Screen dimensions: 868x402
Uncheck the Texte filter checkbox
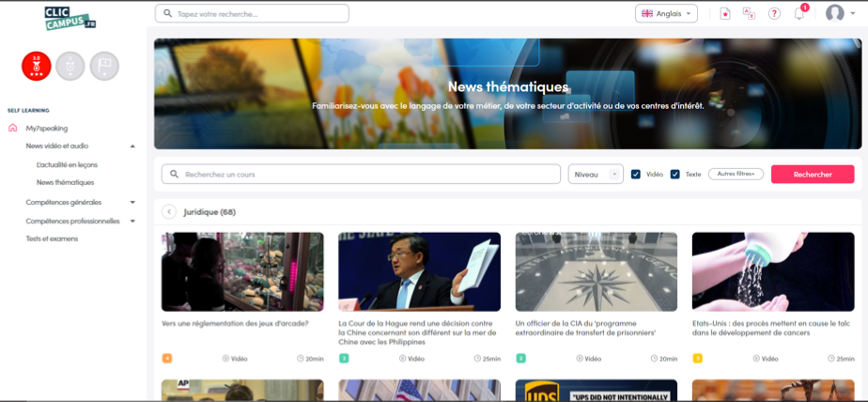[675, 175]
